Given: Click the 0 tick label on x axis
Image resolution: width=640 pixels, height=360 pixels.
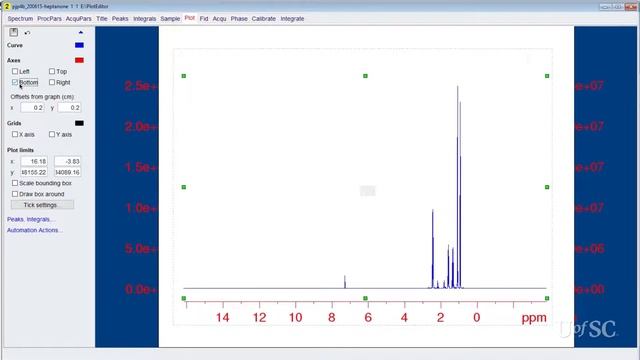Looking at the screenshot, I should coord(477,318).
